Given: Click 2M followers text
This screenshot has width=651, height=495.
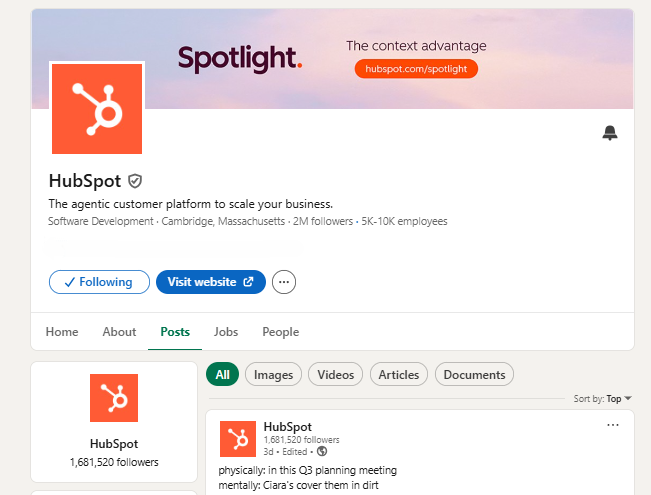Looking at the screenshot, I should 323,221.
